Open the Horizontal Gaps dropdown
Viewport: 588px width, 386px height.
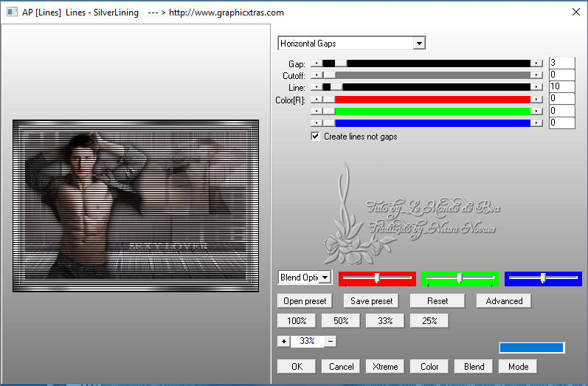tap(419, 43)
